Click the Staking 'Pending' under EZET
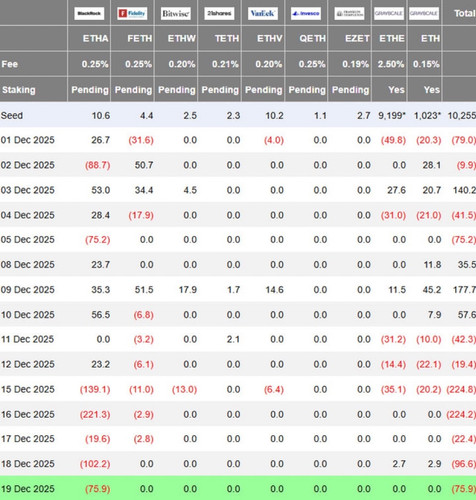The image size is (476, 500). coord(350,90)
